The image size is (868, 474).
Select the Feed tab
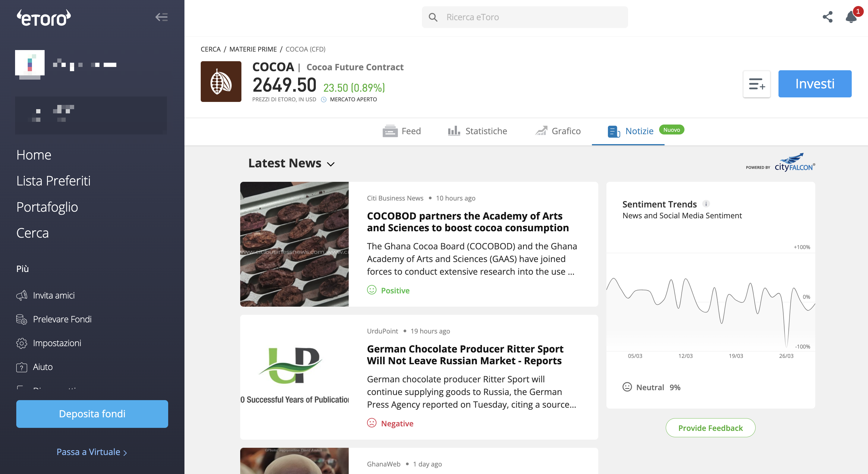click(x=402, y=131)
